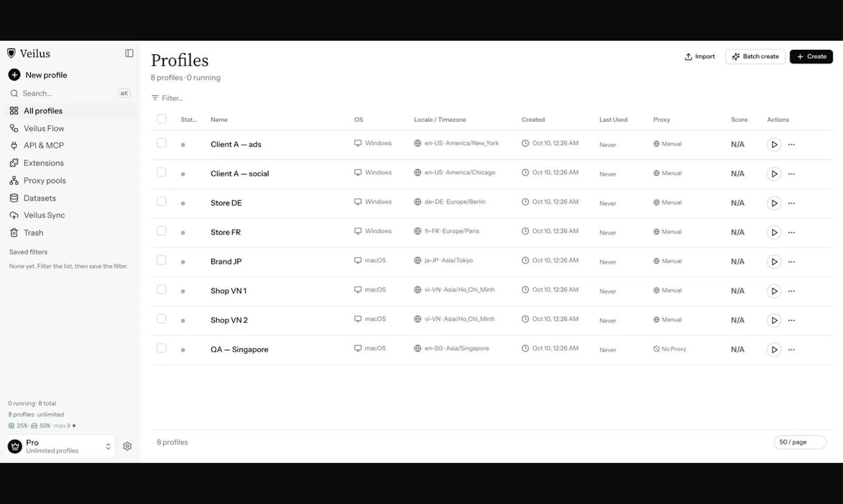
Task: Click the Proxy column header
Action: [x=661, y=120]
